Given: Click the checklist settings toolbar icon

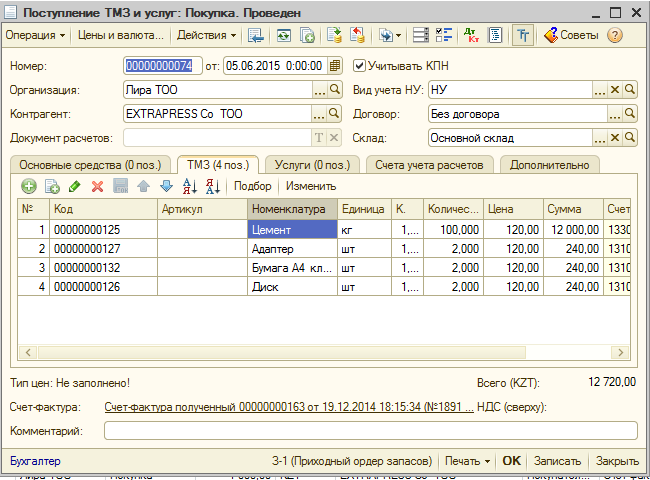Looking at the screenshot, I should click(x=444, y=35).
